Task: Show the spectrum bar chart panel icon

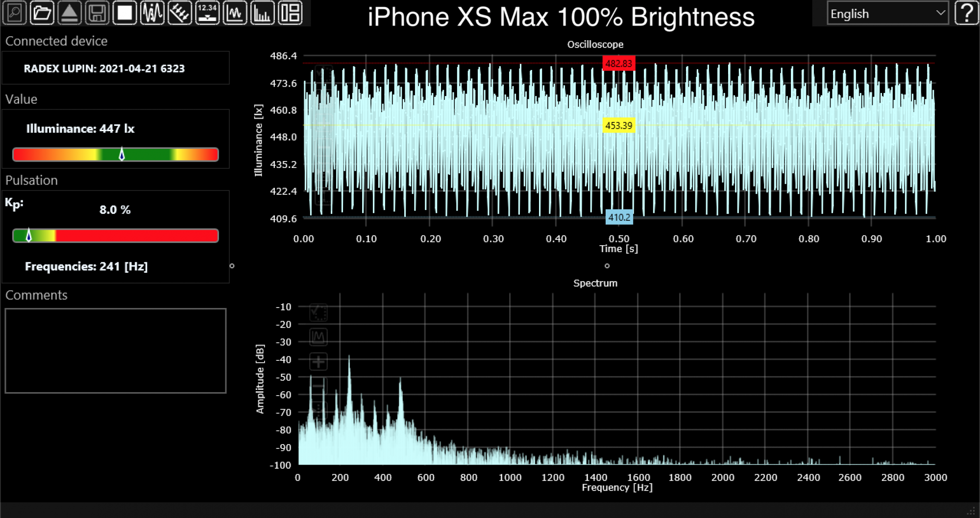Action: coord(263,13)
